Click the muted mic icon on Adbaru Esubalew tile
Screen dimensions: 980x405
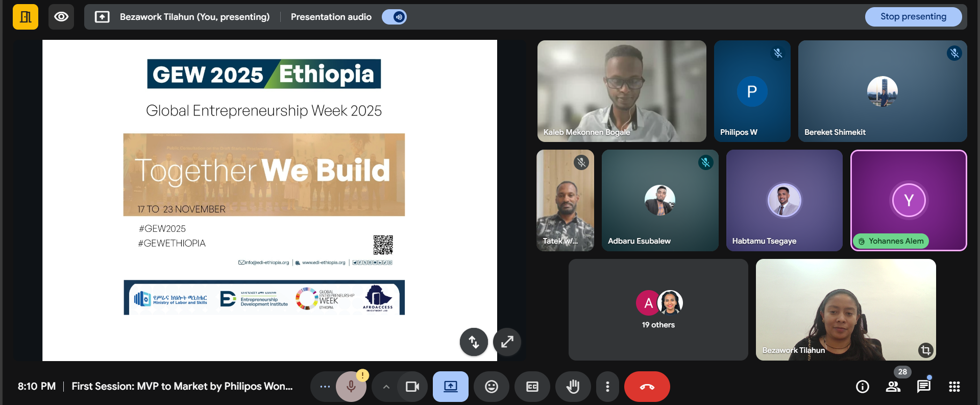point(706,162)
